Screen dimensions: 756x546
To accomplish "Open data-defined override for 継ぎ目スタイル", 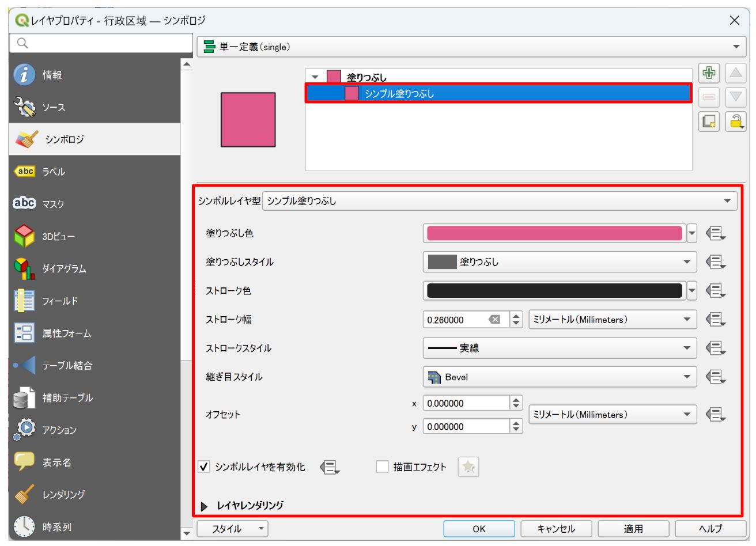I will pos(716,377).
